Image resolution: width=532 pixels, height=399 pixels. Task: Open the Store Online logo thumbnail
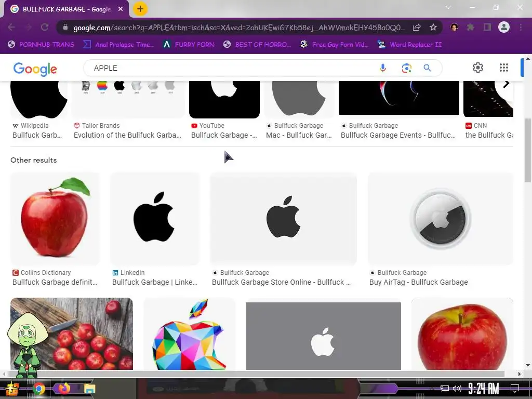[283, 219]
